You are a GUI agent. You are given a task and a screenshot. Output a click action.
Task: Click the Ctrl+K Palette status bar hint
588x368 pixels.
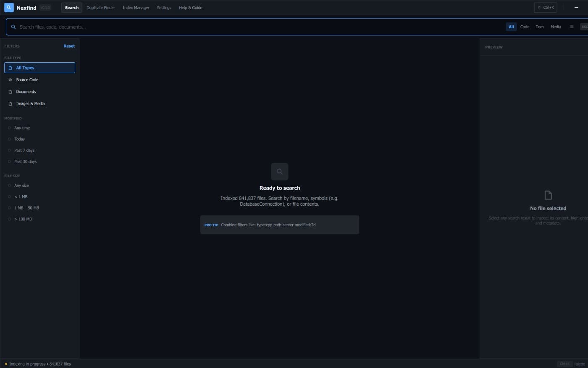(x=571, y=364)
